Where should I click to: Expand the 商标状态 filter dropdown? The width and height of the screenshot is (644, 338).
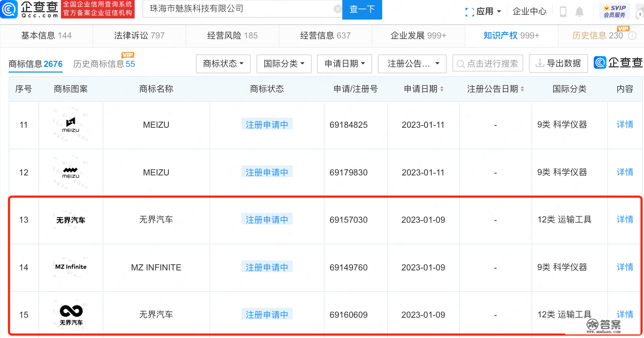click(x=223, y=64)
